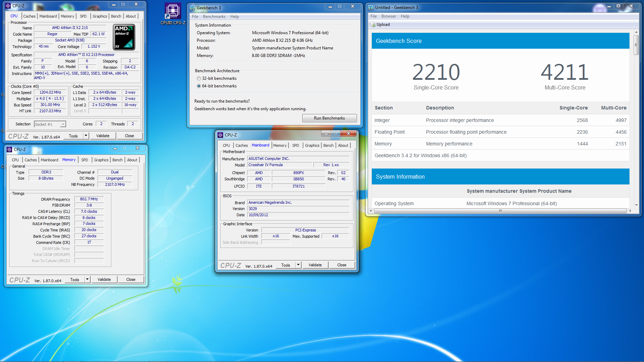
Task: Click Validate in Memory CPU-Z window
Action: point(104,279)
